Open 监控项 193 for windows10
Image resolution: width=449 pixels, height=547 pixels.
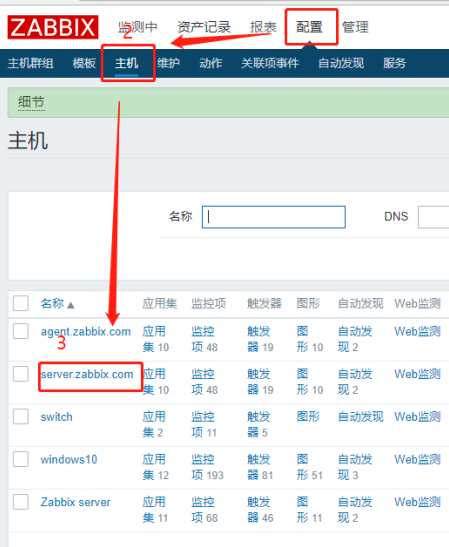[x=207, y=467]
